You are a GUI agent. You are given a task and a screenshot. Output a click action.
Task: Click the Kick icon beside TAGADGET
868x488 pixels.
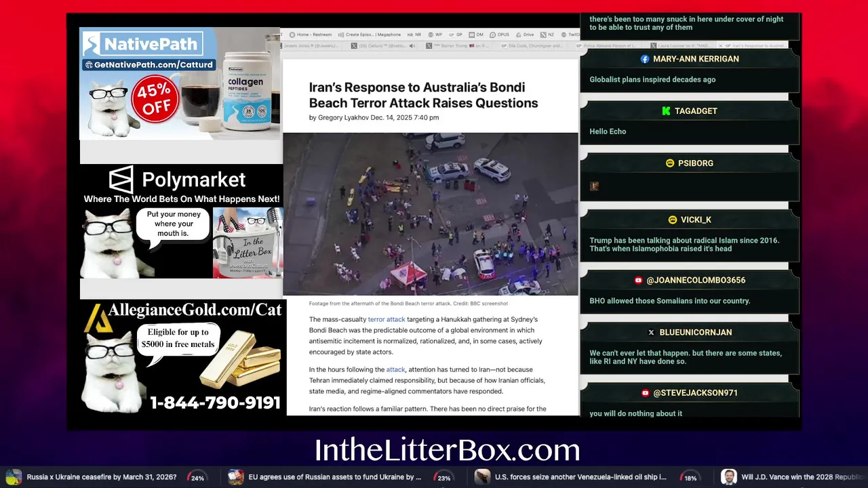667,111
